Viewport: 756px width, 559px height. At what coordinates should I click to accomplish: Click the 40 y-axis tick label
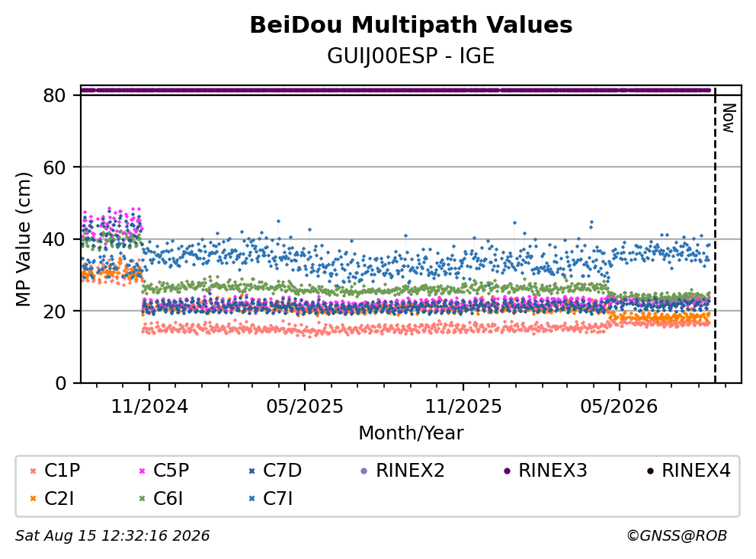[x=54, y=239]
